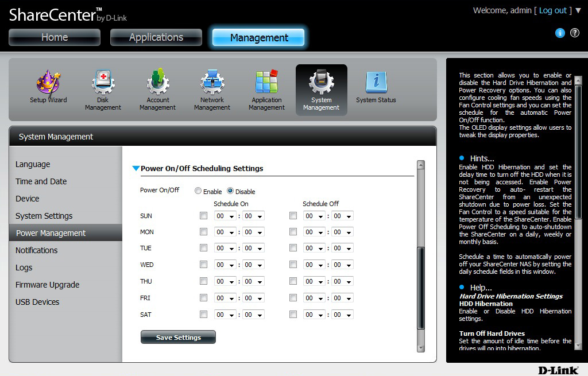588x376 pixels.
Task: Switch to the Management tab
Action: [x=259, y=37]
